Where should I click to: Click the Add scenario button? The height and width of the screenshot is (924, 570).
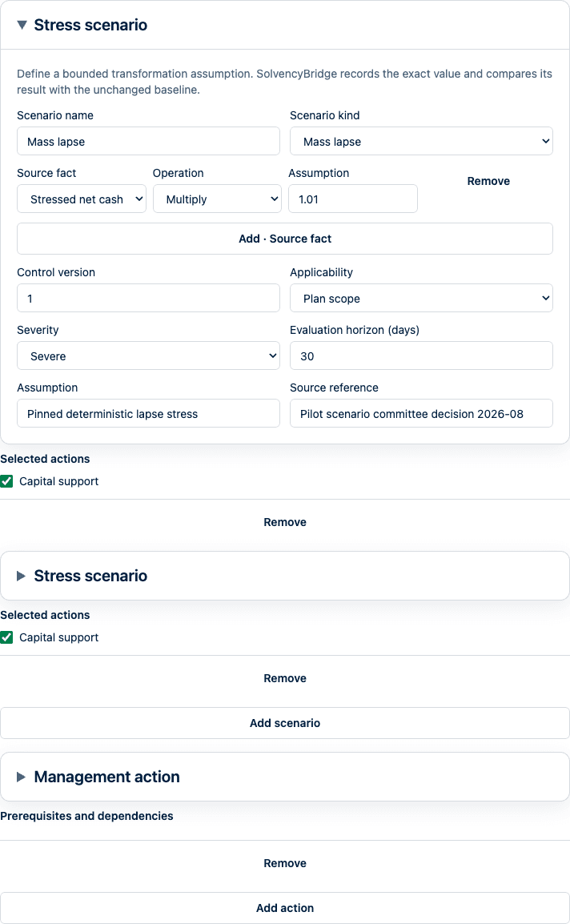[285, 723]
